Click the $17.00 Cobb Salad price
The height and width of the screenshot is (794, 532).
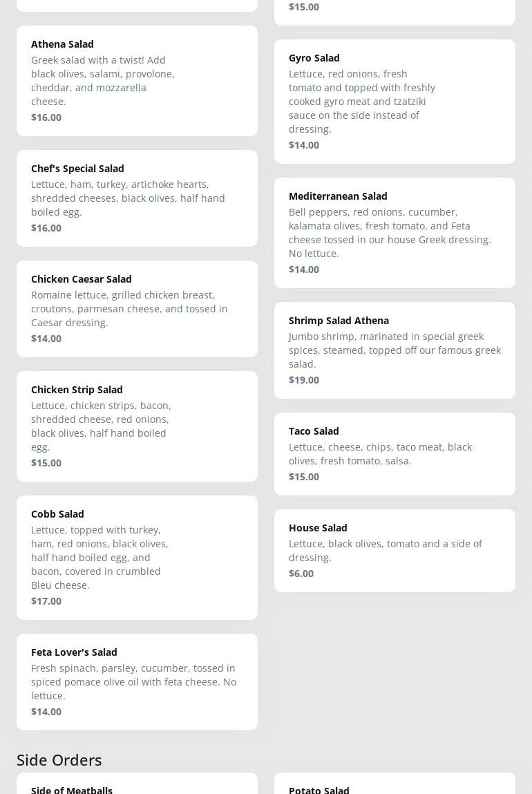tap(46, 601)
